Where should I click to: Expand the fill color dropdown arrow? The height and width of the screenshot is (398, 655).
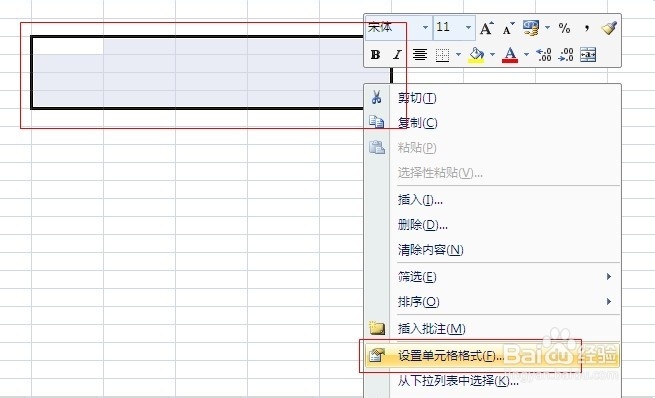coord(492,54)
